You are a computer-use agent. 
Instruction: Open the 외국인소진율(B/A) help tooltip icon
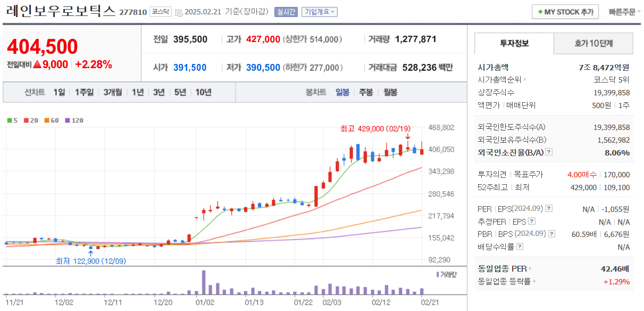[549, 153]
